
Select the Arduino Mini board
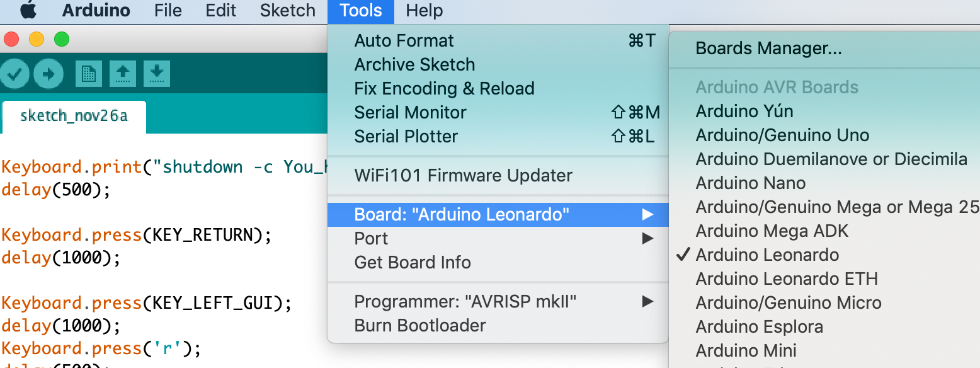[x=824, y=351]
